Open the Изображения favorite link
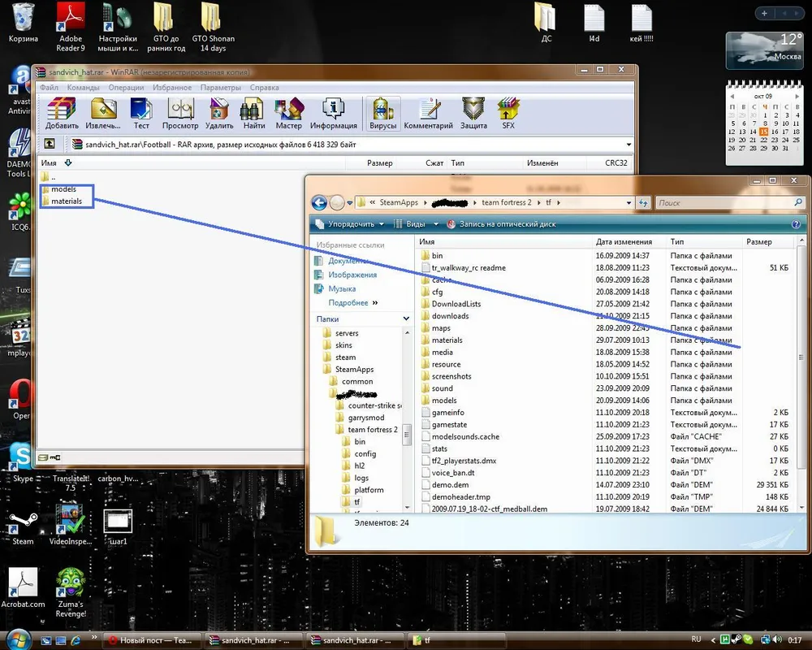The height and width of the screenshot is (650, 812). (352, 275)
